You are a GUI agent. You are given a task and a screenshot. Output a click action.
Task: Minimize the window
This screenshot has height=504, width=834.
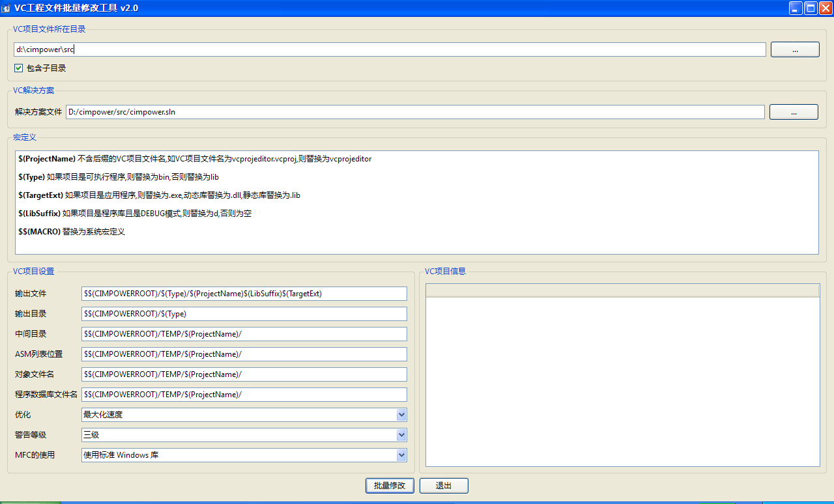click(796, 8)
